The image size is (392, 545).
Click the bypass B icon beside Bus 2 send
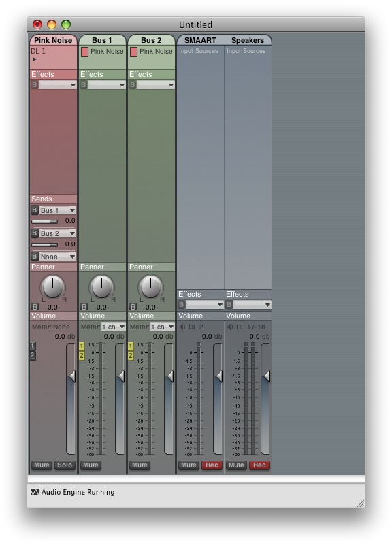pos(35,233)
